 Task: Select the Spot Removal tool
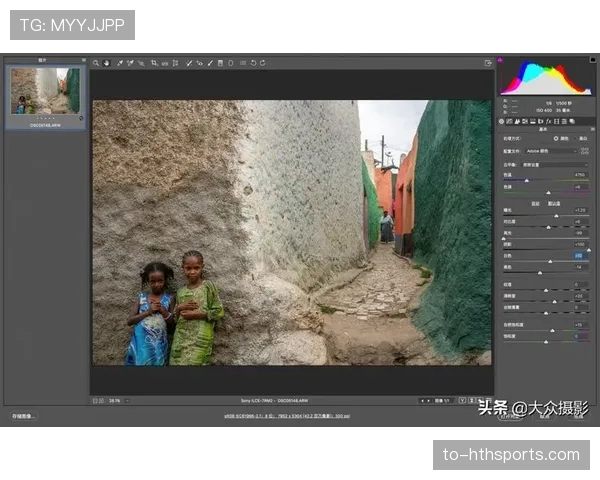point(189,63)
